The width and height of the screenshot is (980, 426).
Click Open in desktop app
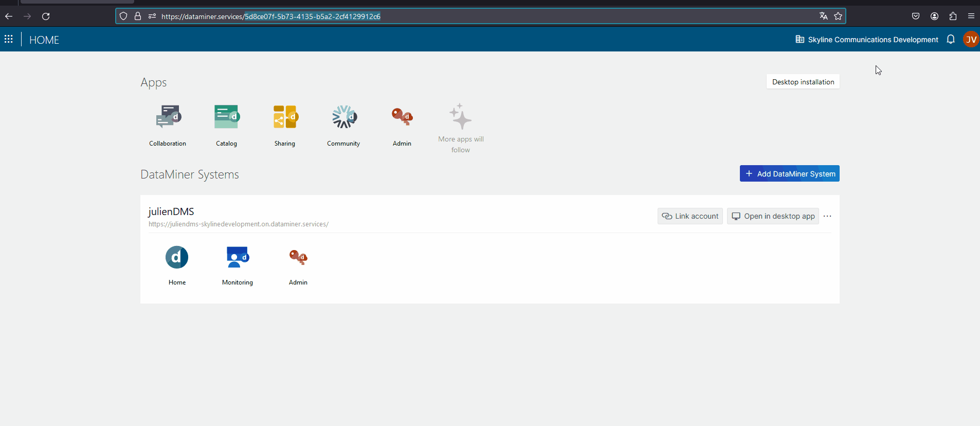pos(773,216)
